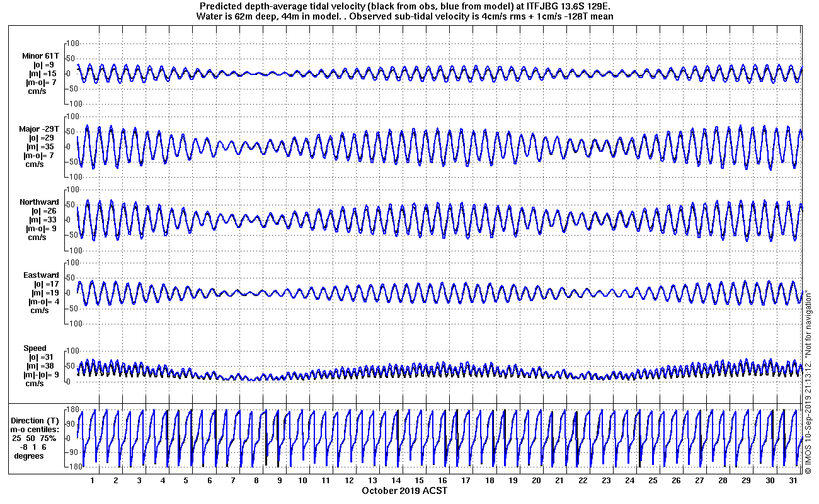Click the chart title line mentioning ITFJBG 13.6S 129E

pyautogui.click(x=404, y=6)
